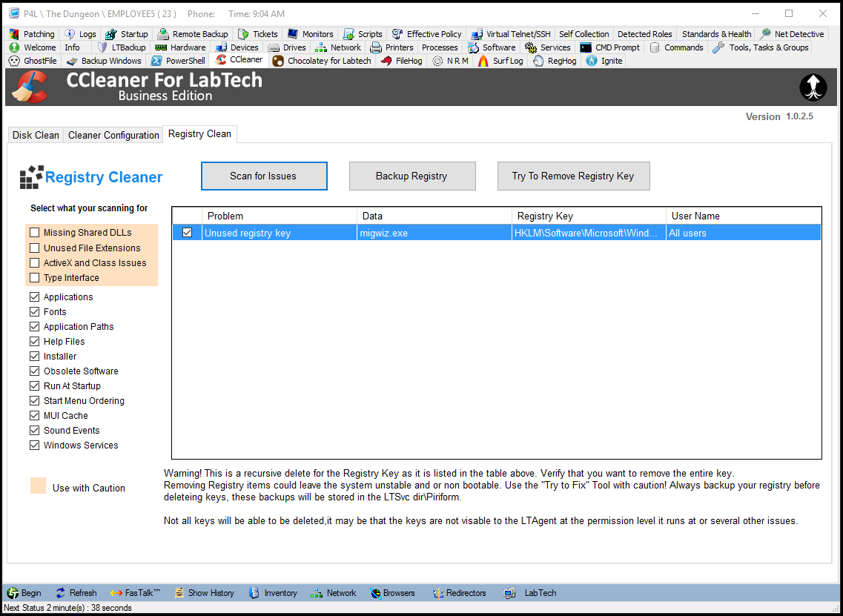Image resolution: width=843 pixels, height=616 pixels.
Task: Uncheck the Installer checkbox
Action: pyautogui.click(x=35, y=357)
